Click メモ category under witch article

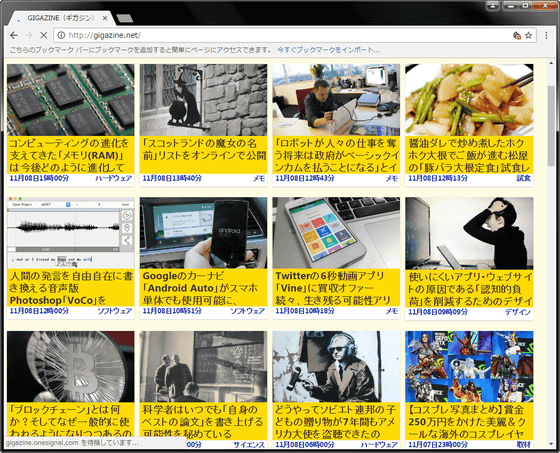click(259, 178)
